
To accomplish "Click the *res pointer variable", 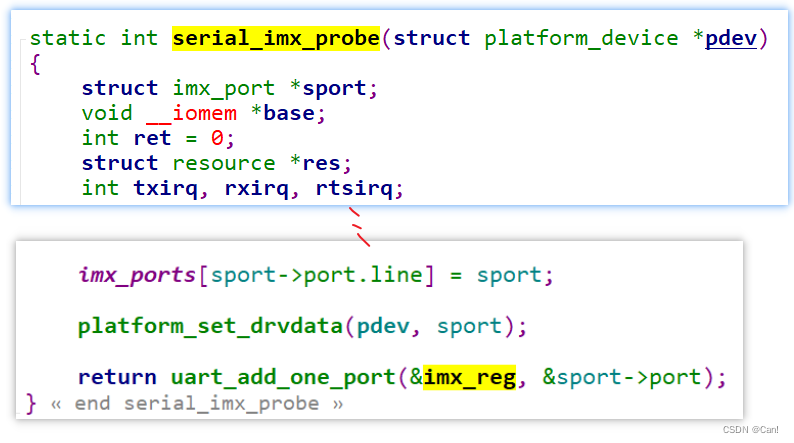I will [315, 163].
